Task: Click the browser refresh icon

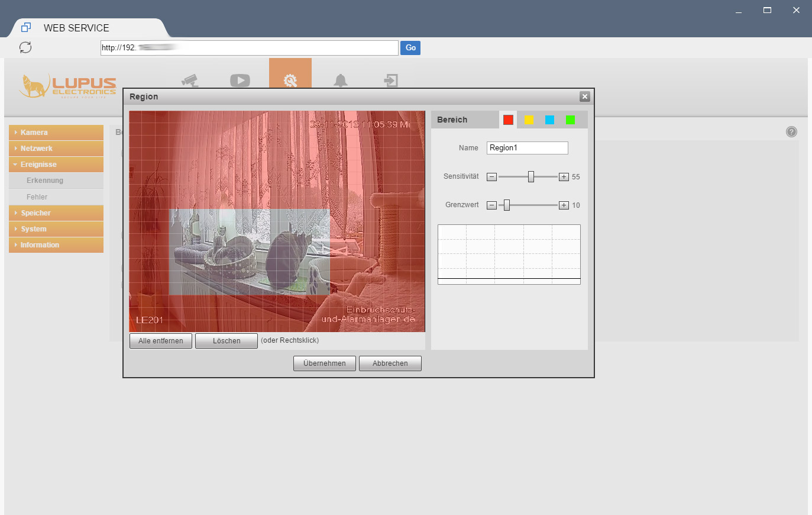Action: pos(25,47)
